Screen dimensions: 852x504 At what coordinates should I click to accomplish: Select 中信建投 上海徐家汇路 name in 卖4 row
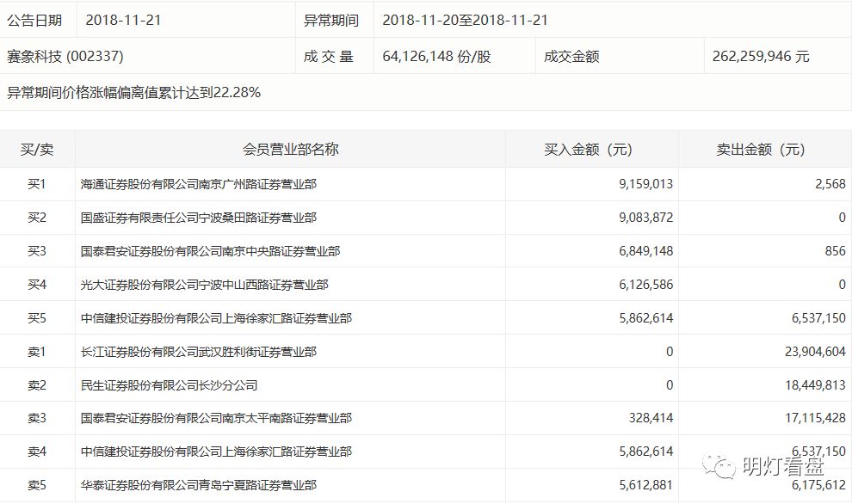(x=216, y=452)
